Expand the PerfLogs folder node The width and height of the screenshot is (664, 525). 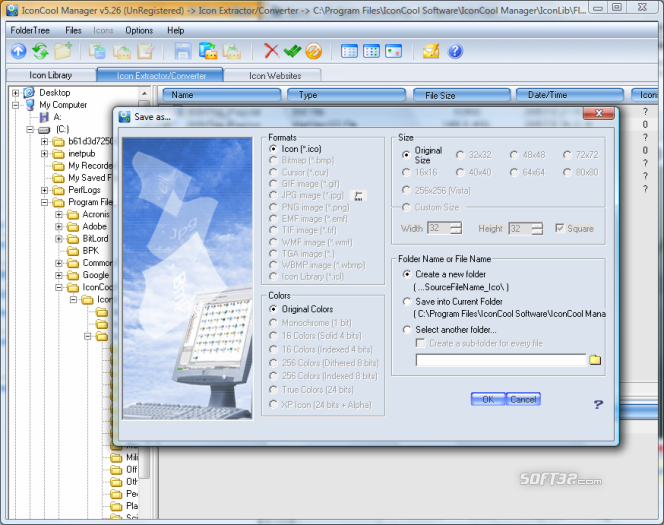point(44,190)
